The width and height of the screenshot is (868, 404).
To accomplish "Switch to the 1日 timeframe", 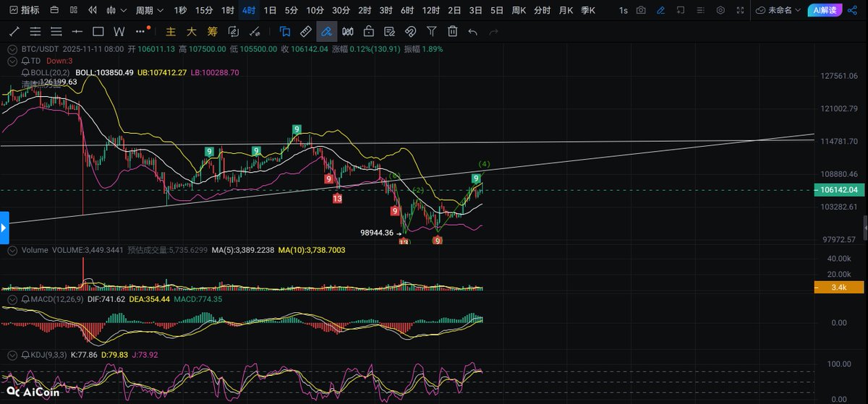I will [x=270, y=10].
